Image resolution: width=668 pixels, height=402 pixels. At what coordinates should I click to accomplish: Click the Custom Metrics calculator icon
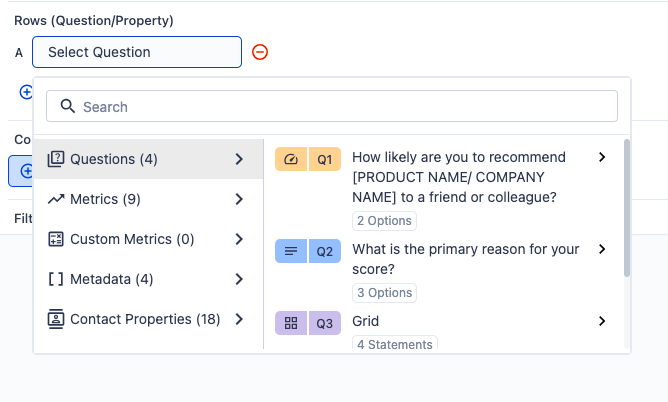tap(56, 239)
